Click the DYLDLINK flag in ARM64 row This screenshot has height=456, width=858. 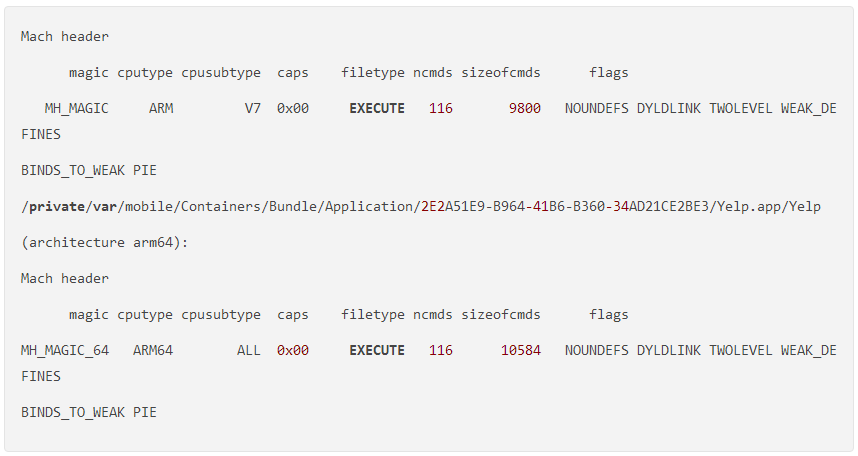(669, 350)
